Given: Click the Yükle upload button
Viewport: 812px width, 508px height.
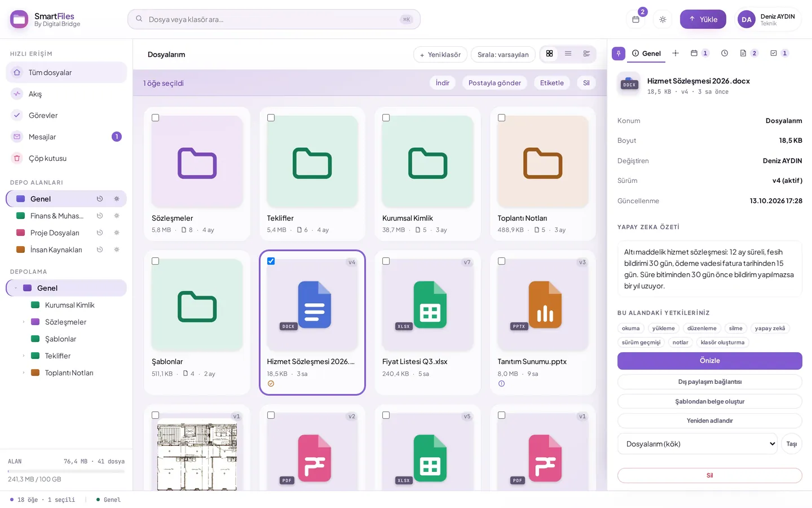Looking at the screenshot, I should tap(703, 19).
